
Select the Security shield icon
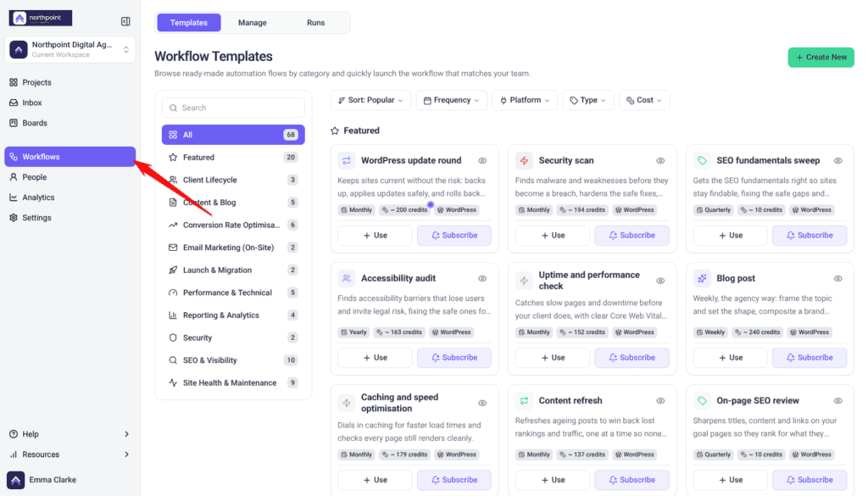(173, 337)
